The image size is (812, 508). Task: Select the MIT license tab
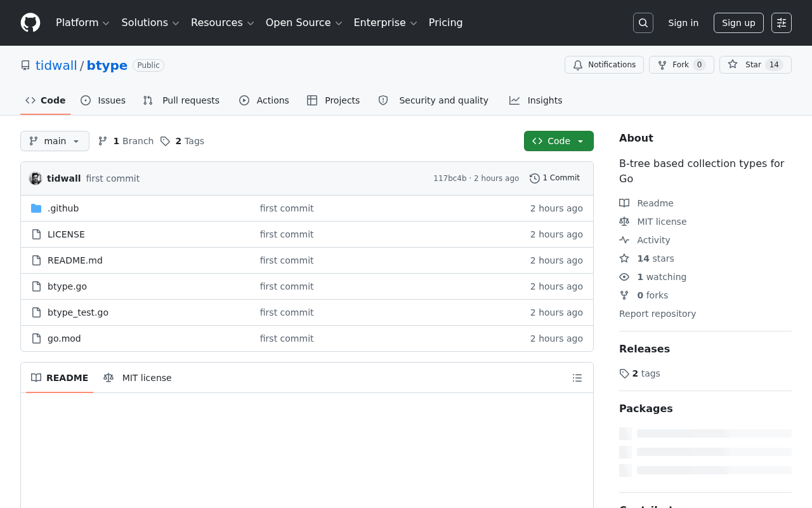click(138, 378)
